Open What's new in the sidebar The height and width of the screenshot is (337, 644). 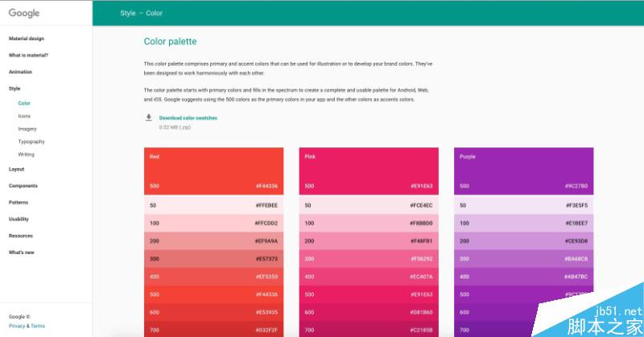22,253
